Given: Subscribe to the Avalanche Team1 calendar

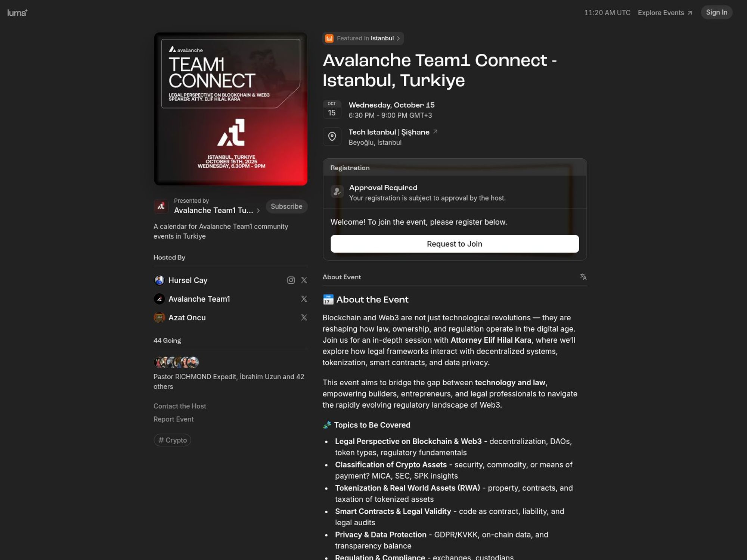Looking at the screenshot, I should point(286,206).
